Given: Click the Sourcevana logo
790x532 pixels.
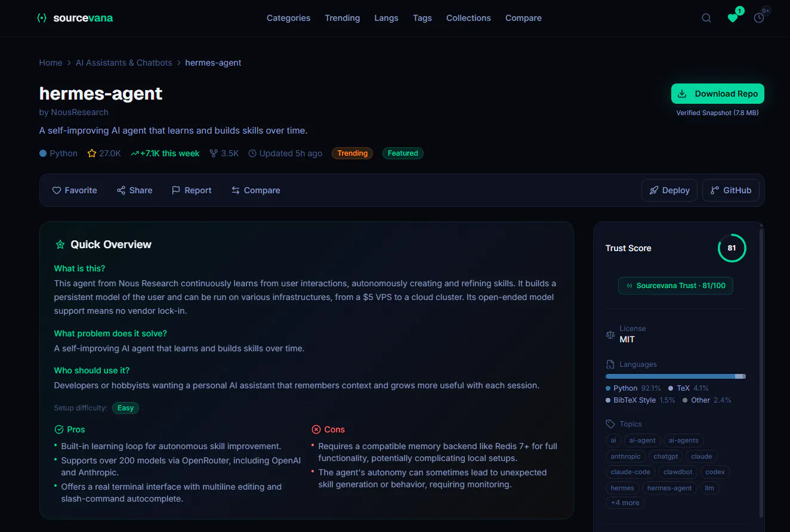Looking at the screenshot, I should pyautogui.click(x=75, y=18).
